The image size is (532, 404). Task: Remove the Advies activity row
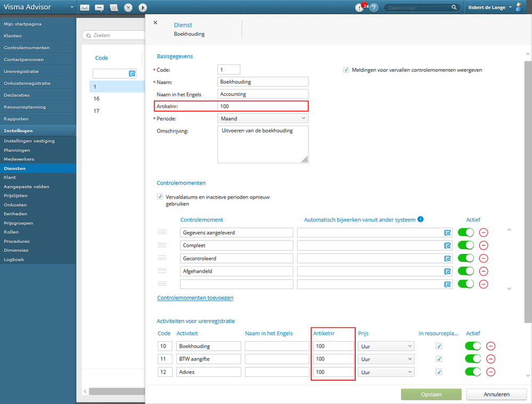point(490,372)
